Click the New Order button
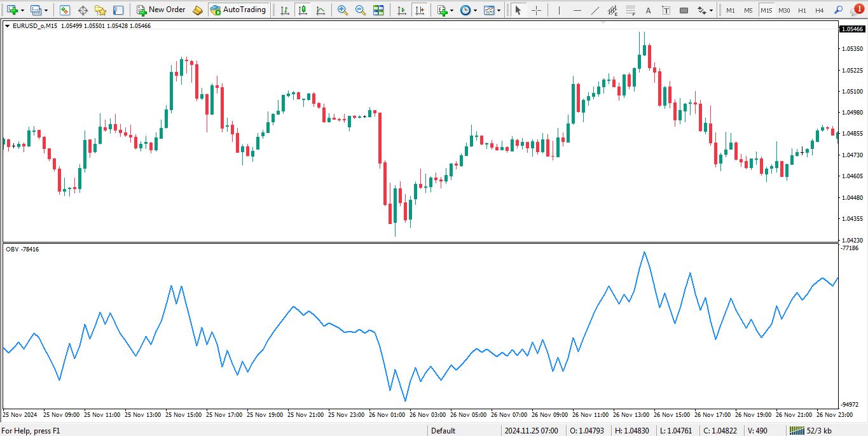This screenshot has width=868, height=436. click(161, 10)
